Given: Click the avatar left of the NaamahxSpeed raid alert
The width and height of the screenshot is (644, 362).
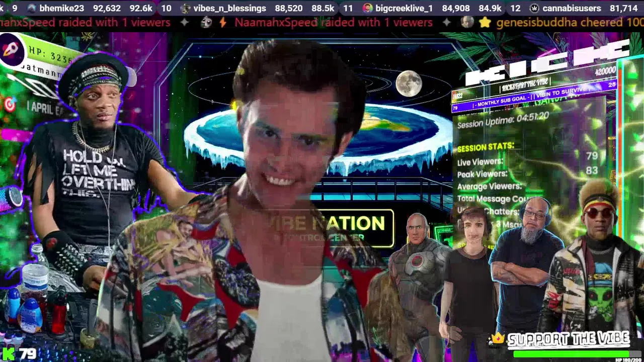Looking at the screenshot, I should point(206,22).
